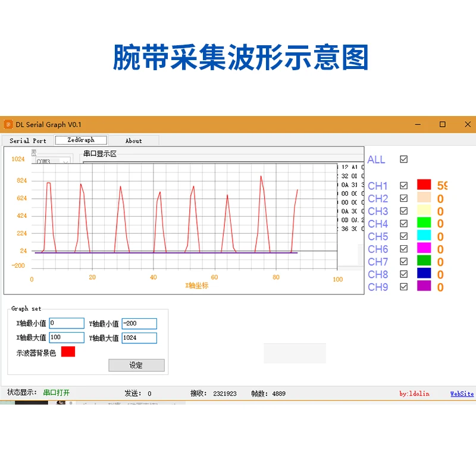The height and width of the screenshot is (476, 476).
Task: Open CH4 bright green color swatch
Action: (x=424, y=223)
